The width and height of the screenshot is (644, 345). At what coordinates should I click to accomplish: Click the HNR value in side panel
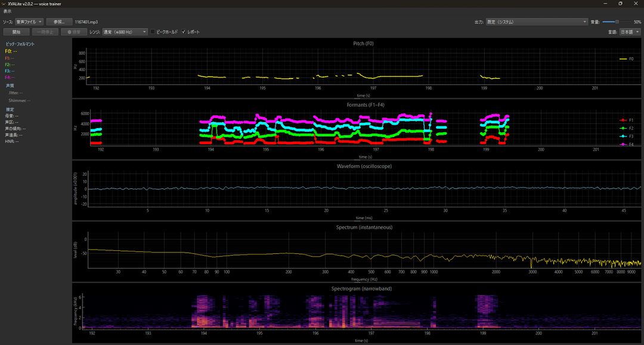coord(11,142)
